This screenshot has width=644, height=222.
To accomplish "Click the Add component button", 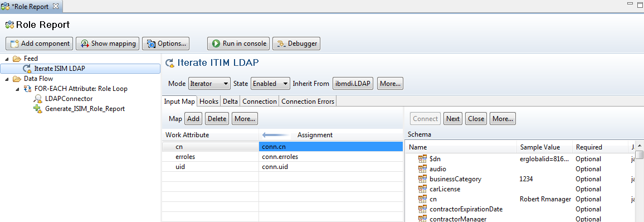I will (40, 43).
